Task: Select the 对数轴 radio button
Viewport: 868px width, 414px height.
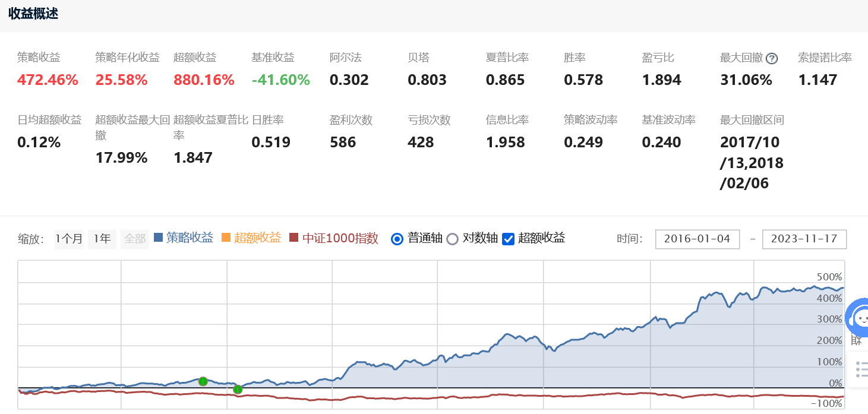Action: pos(453,239)
